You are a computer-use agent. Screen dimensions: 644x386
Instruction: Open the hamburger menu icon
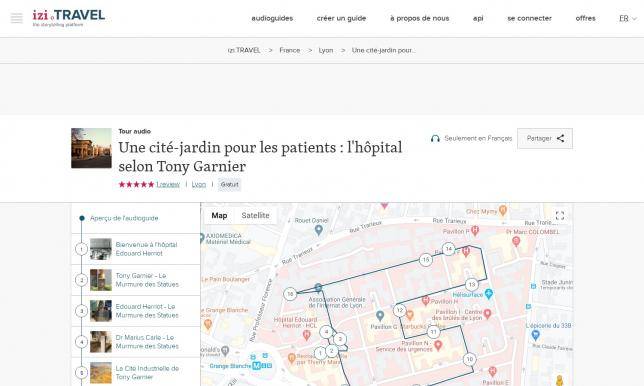point(16,18)
